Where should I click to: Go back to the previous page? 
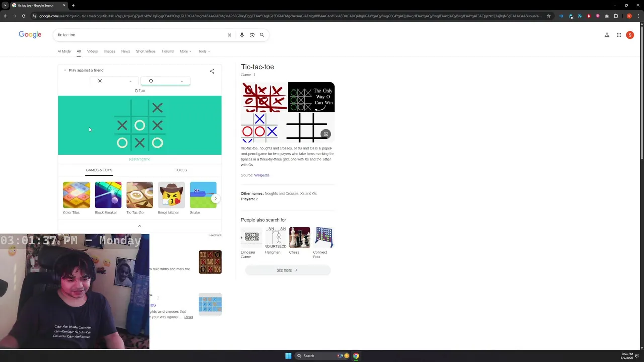click(5, 16)
